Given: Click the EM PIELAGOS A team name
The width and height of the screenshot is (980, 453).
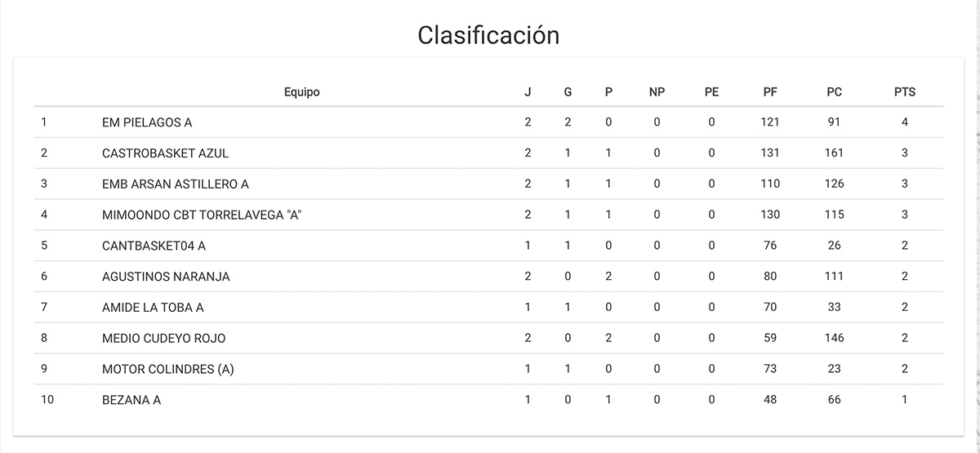Looking at the screenshot, I should (x=147, y=122).
